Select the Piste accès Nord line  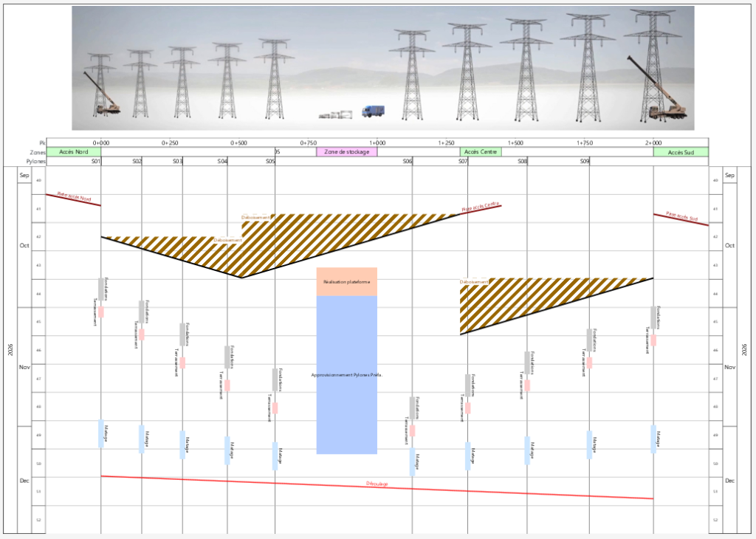coord(73,199)
